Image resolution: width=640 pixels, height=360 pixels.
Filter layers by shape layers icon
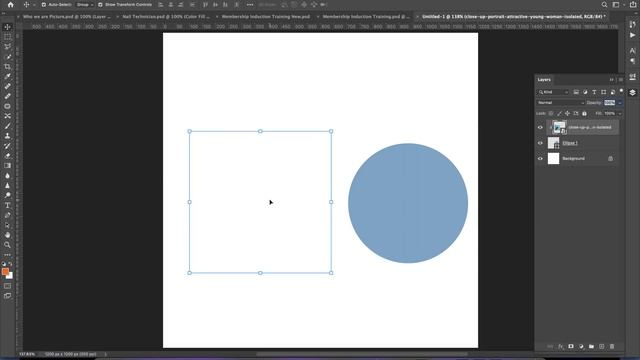[604, 92]
